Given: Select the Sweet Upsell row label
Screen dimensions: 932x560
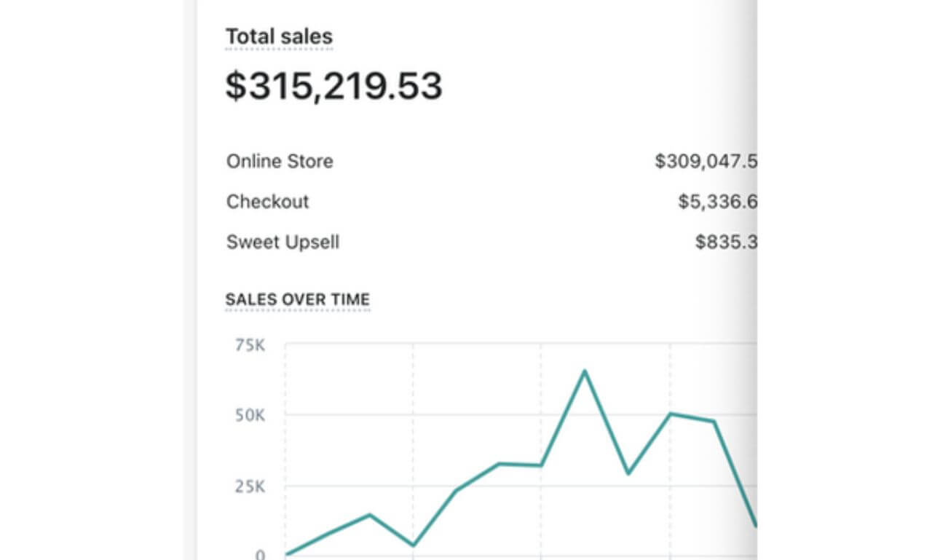Looking at the screenshot, I should 283,242.
